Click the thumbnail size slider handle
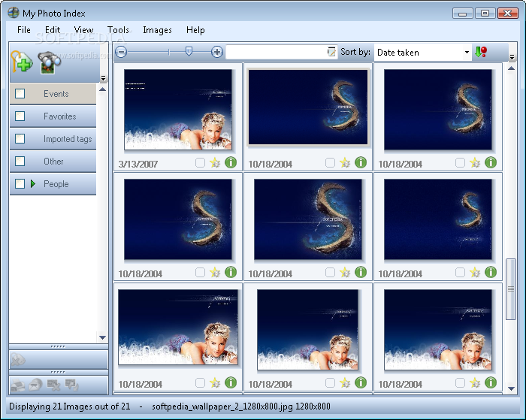 (189, 51)
